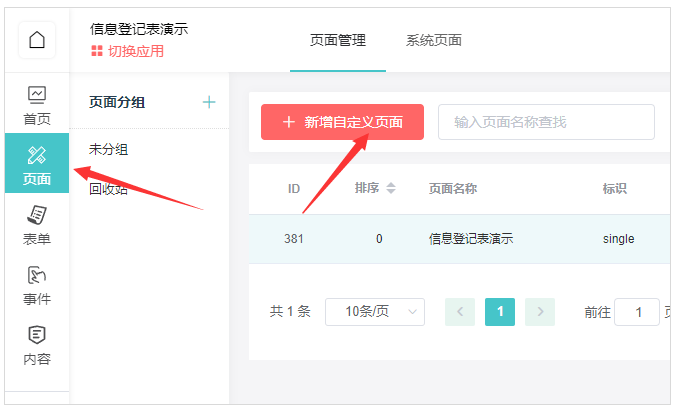Click the 标识 column header
Screen dimensions: 679x407
coord(614,189)
